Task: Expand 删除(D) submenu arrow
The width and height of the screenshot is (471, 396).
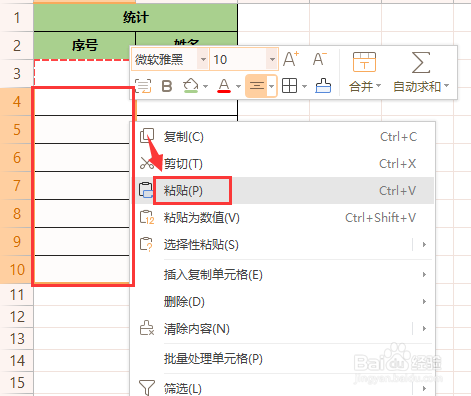Action: [424, 302]
